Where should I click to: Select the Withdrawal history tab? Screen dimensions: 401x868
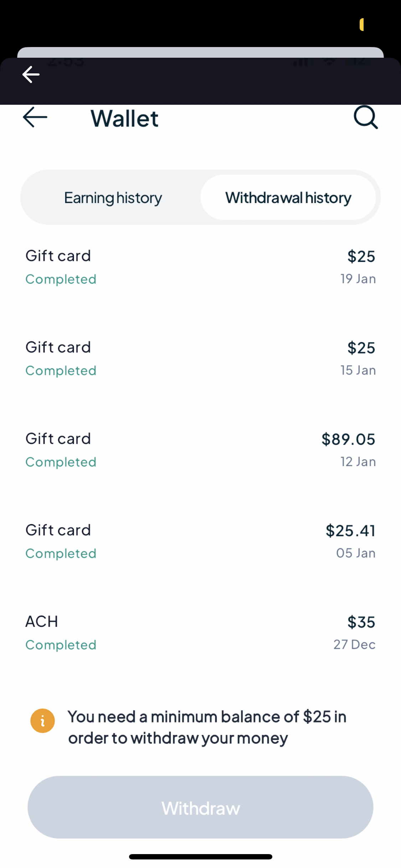click(288, 198)
